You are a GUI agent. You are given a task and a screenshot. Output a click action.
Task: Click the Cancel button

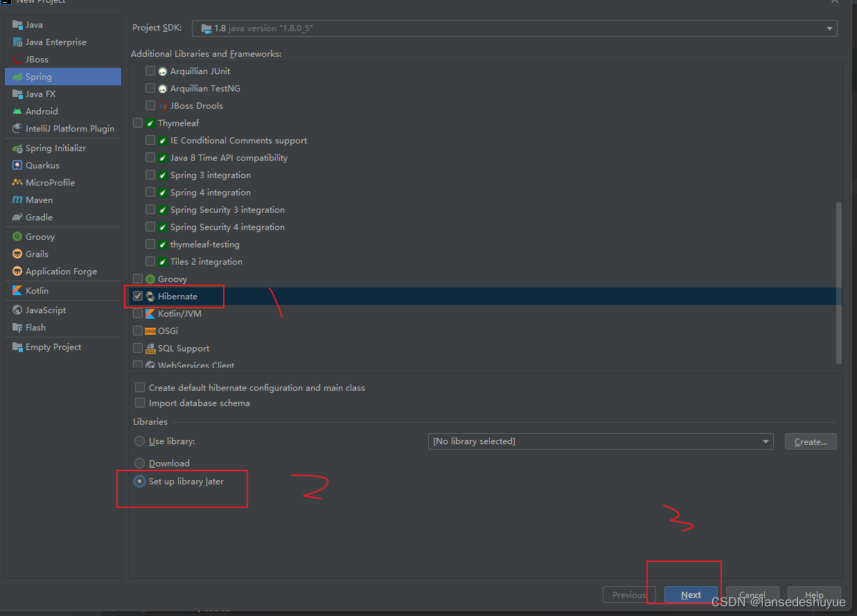click(752, 595)
